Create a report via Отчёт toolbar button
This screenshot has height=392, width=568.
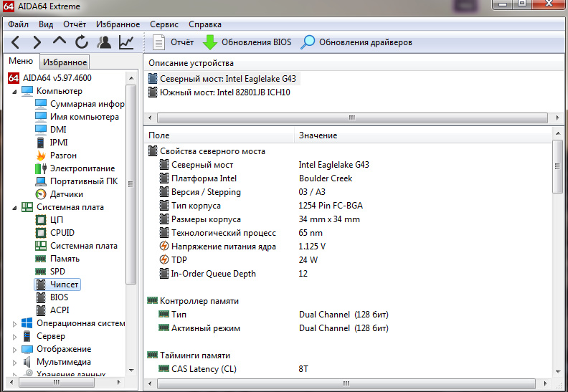pos(173,42)
